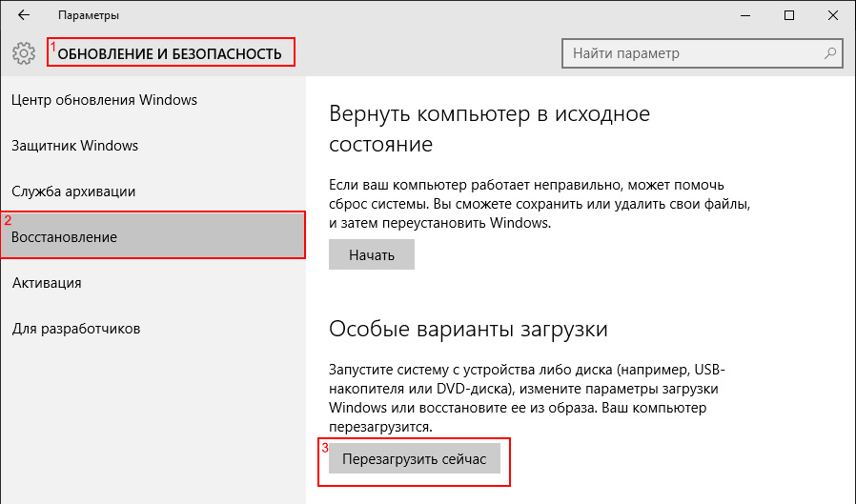Click the 'Начать' reset button
The height and width of the screenshot is (504, 856).
(371, 254)
